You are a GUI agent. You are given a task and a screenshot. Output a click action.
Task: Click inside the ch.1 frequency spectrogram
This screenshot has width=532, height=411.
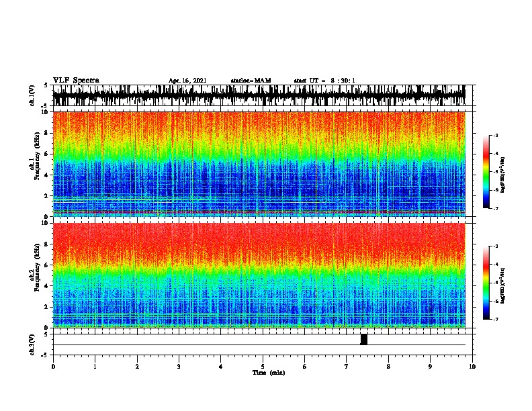(x=259, y=164)
